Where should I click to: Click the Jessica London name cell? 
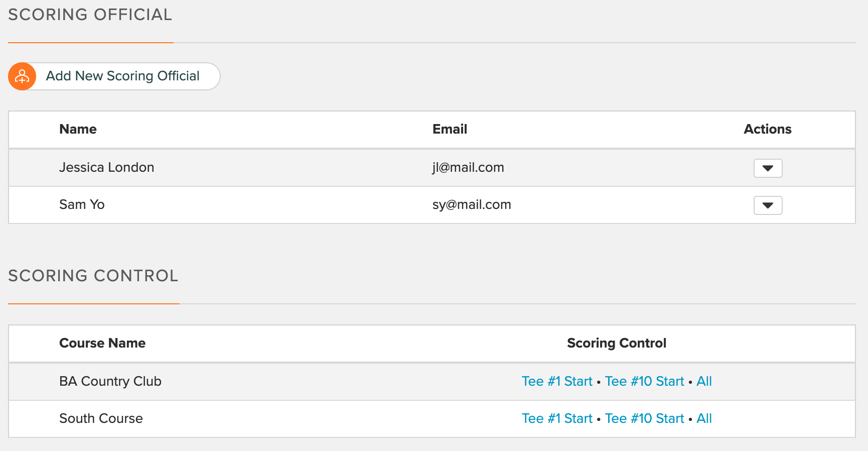(106, 167)
